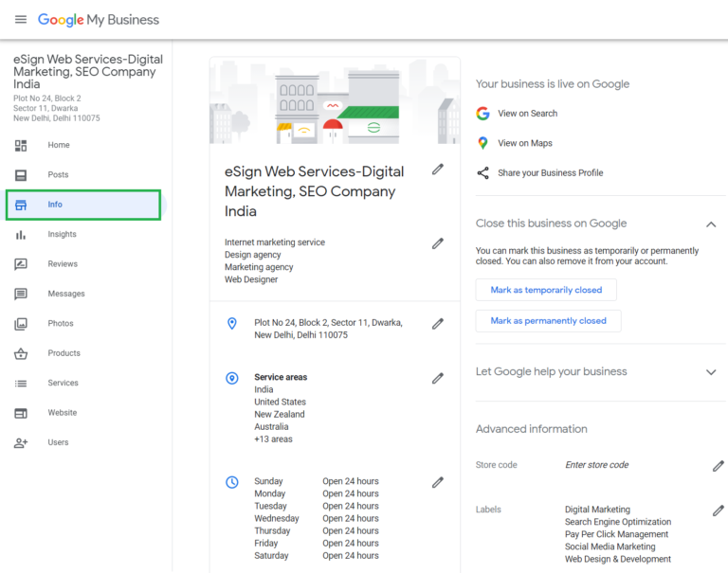Click the Photos icon in sidebar
Viewport: 728px width, 573px height.
click(21, 323)
